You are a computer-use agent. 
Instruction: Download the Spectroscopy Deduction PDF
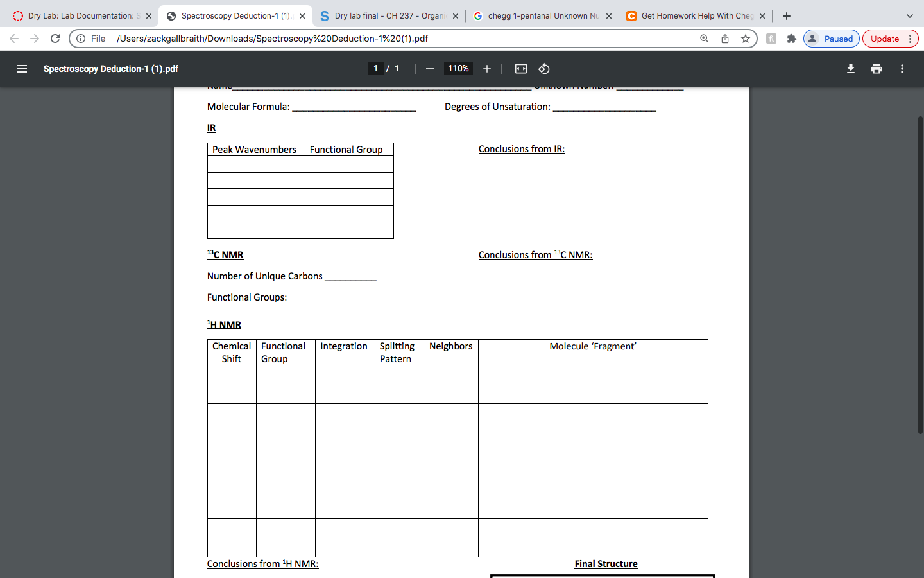[851, 69]
